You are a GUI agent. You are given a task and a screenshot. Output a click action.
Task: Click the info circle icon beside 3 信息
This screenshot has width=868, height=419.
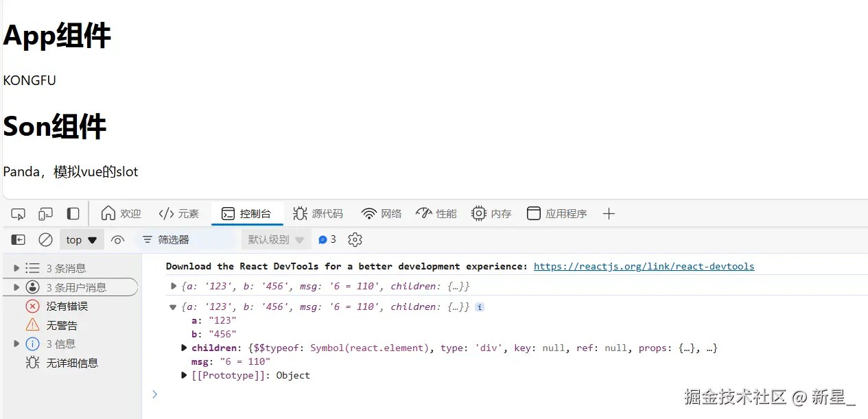coord(32,344)
